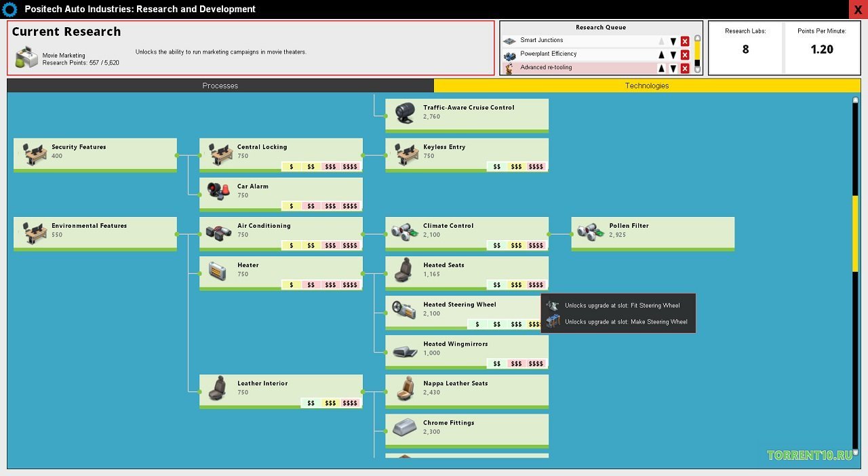
Task: Click the Traffic-Aware Cruise Control icon
Action: [404, 113]
